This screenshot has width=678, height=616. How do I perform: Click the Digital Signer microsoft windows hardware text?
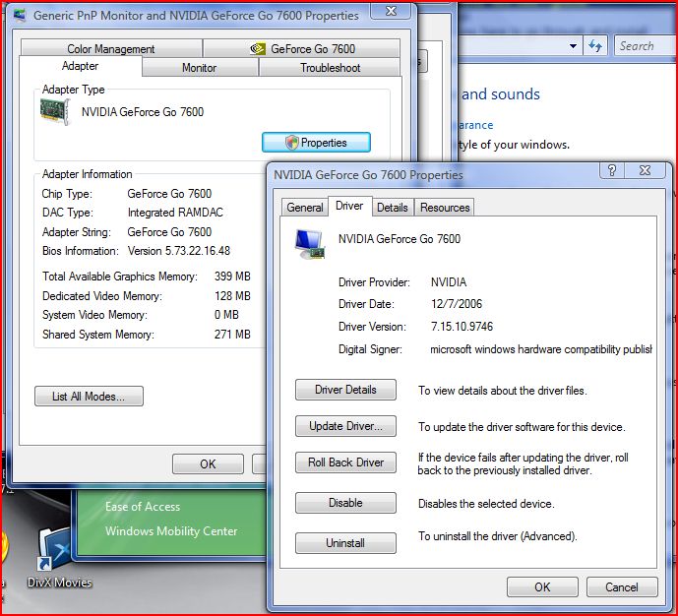541,349
